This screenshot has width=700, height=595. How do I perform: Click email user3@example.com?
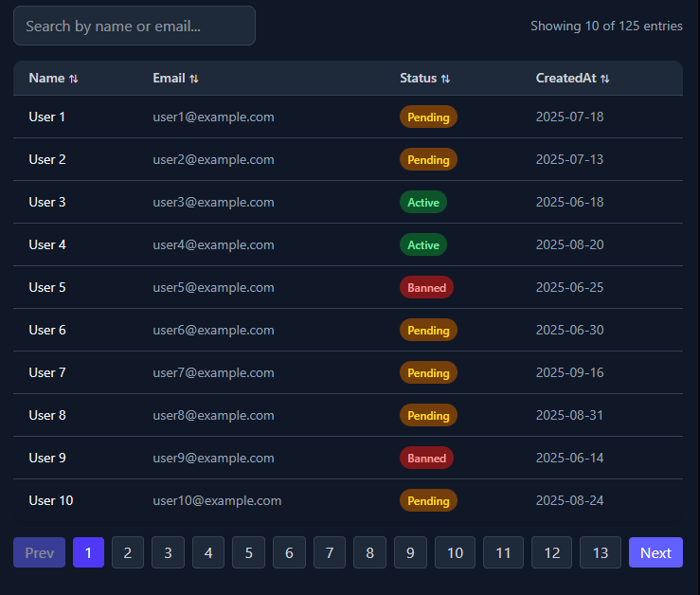(x=213, y=202)
